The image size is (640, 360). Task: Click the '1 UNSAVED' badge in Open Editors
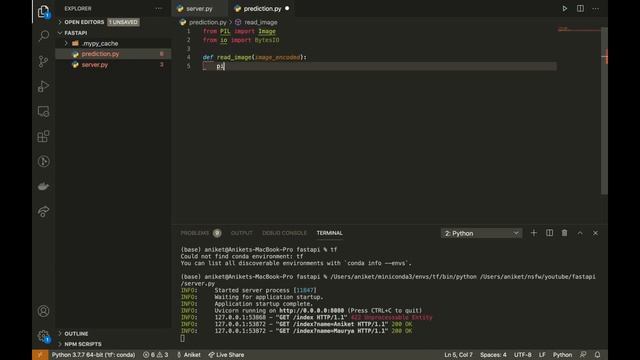(123, 22)
